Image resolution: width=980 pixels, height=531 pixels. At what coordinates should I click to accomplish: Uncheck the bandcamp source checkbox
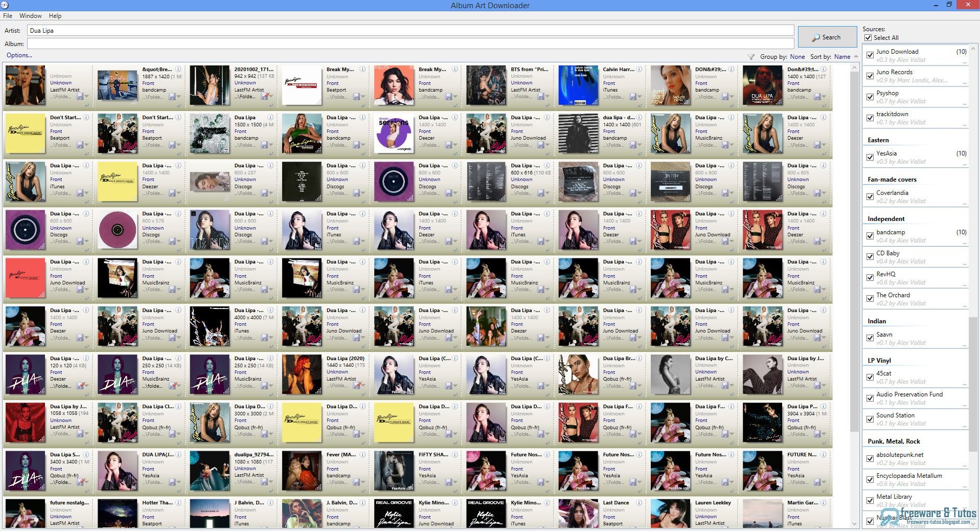click(x=871, y=236)
